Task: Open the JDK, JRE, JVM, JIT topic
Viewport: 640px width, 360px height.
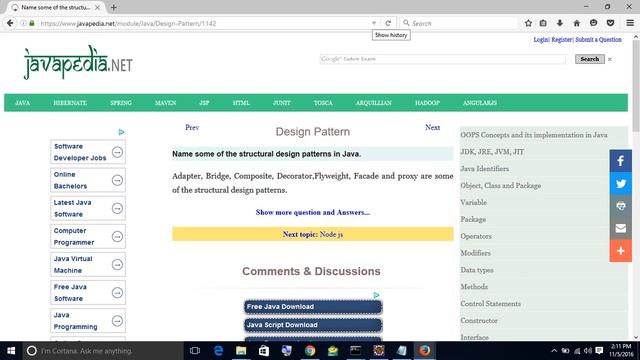Action: (x=492, y=151)
